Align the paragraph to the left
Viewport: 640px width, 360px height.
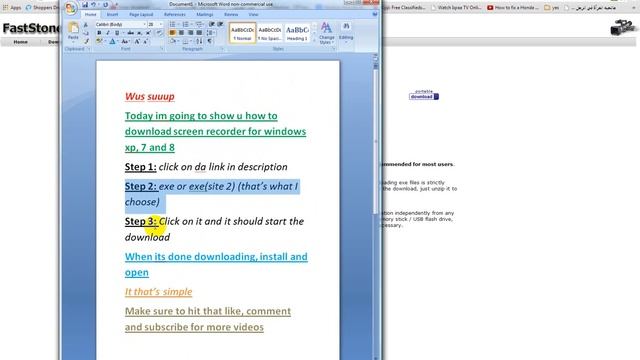pyautogui.click(x=172, y=33)
